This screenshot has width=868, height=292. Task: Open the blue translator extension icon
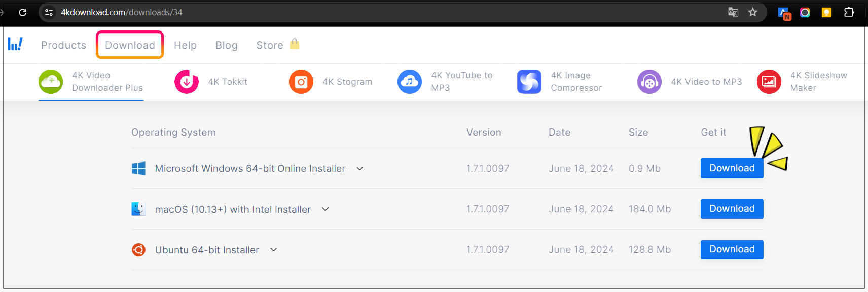point(784,13)
